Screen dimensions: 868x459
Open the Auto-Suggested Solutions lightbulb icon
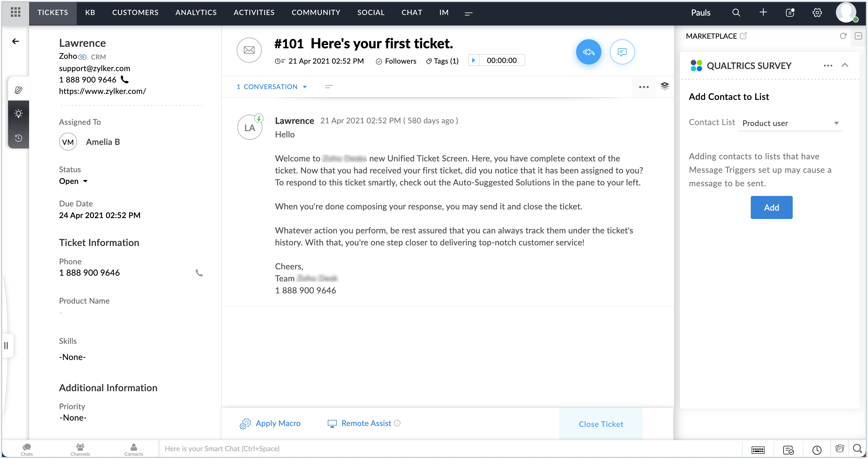[19, 113]
